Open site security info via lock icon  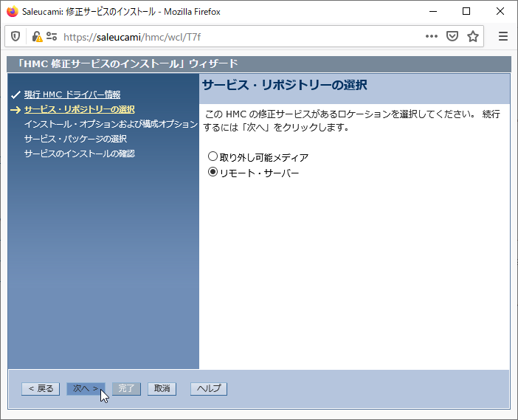pyautogui.click(x=35, y=36)
